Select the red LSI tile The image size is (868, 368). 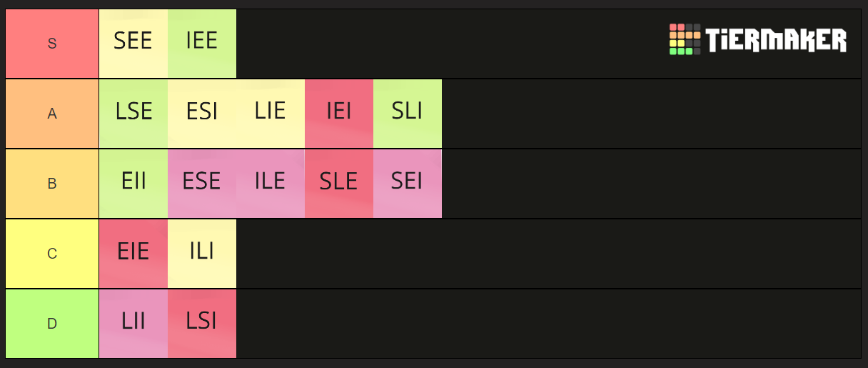pos(202,324)
